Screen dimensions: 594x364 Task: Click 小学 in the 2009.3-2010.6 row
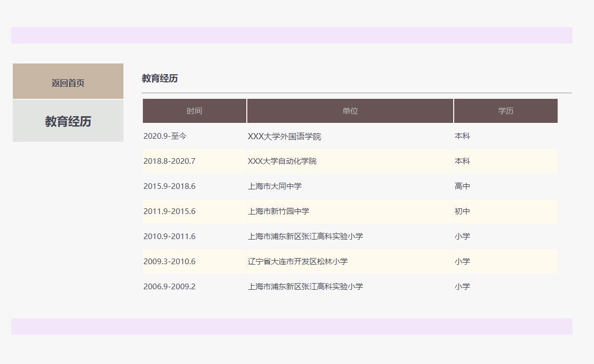(x=506, y=261)
